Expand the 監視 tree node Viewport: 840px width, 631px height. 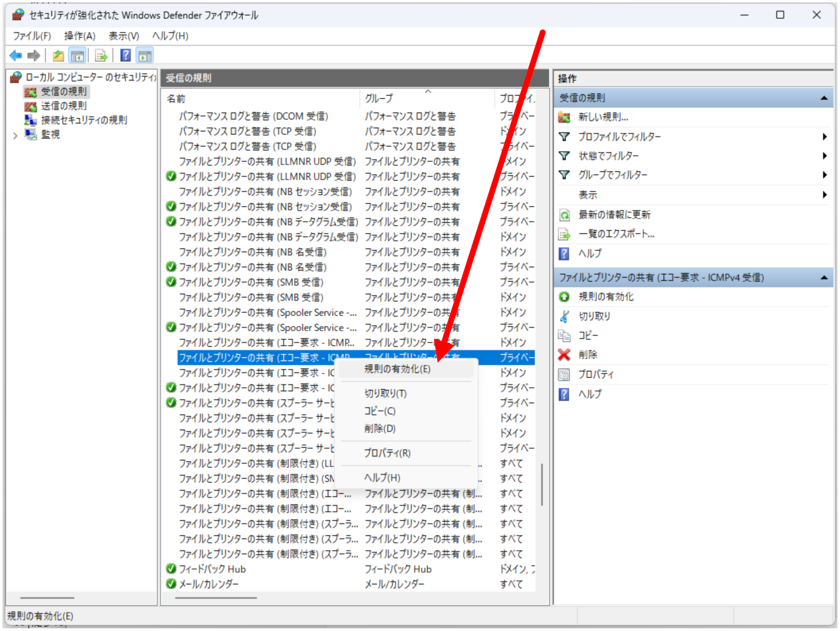[x=15, y=136]
